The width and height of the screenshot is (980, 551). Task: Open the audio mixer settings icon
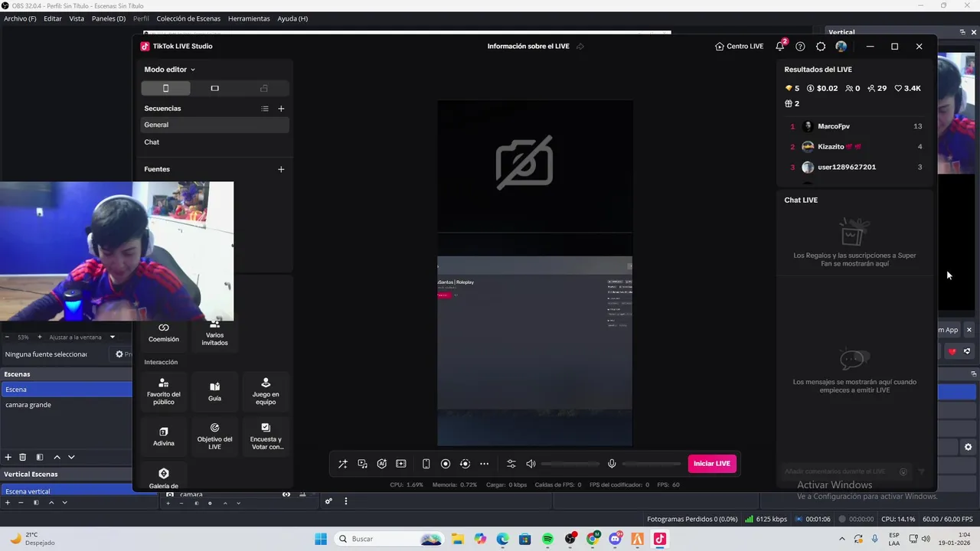click(511, 464)
